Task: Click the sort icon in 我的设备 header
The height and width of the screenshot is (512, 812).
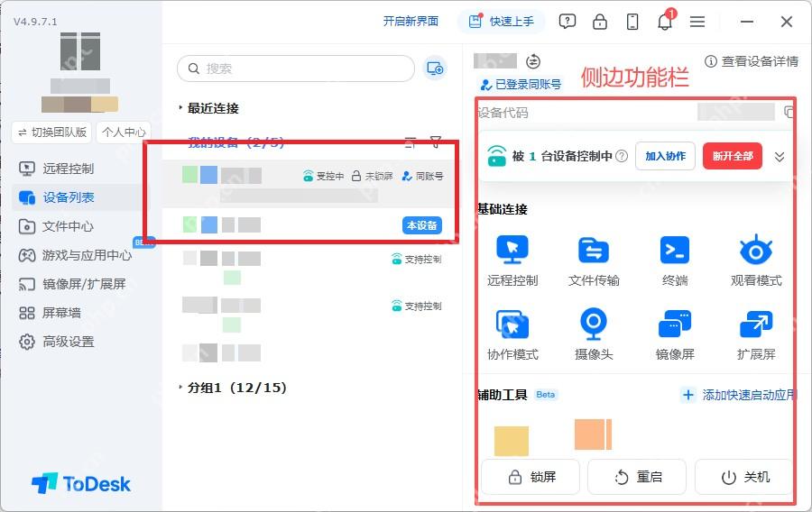Action: tap(411, 142)
